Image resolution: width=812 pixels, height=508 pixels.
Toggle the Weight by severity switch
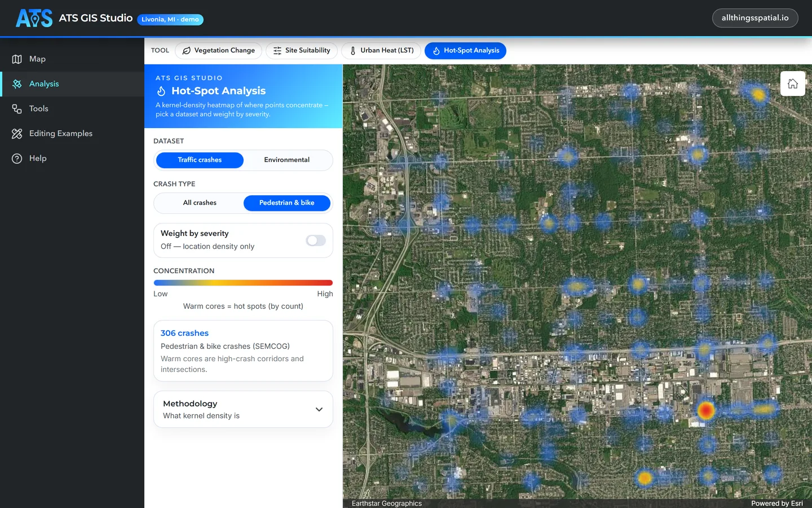click(x=316, y=240)
